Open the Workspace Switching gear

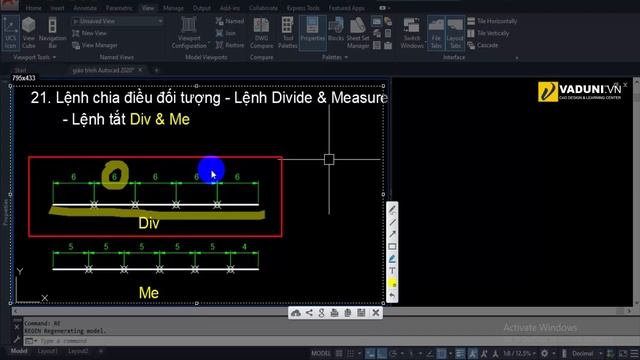(x=544, y=353)
